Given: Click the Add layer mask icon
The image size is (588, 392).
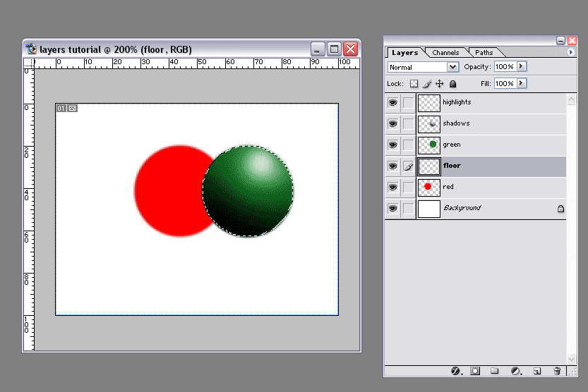Looking at the screenshot, I should click(475, 371).
